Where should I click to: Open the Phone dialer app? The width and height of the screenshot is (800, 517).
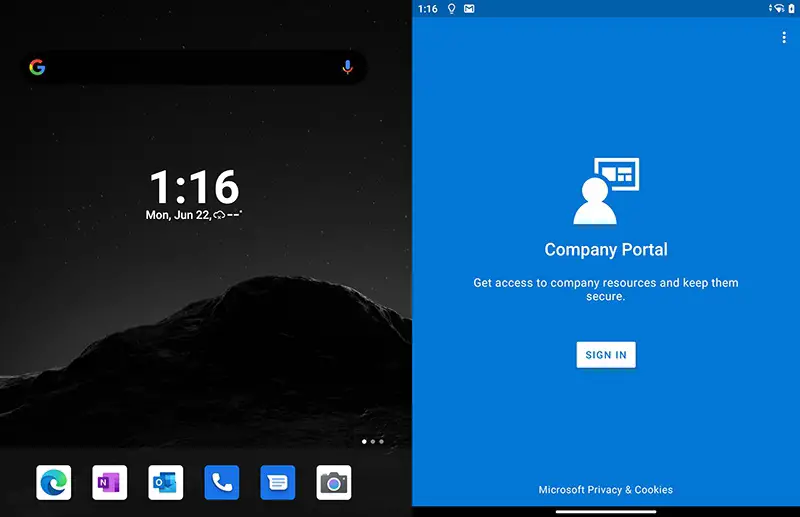(x=221, y=482)
